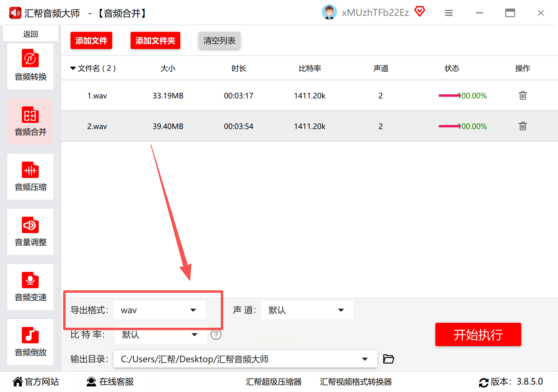Image resolution: width=558 pixels, height=392 pixels.
Task: Open the 音频倒放 reverse audio tool
Action: pyautogui.click(x=30, y=342)
